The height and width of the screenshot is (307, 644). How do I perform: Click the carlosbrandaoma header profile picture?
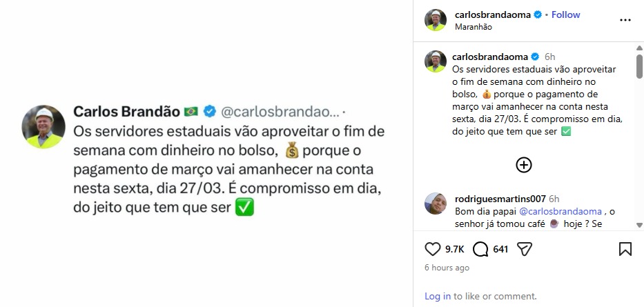(x=436, y=20)
